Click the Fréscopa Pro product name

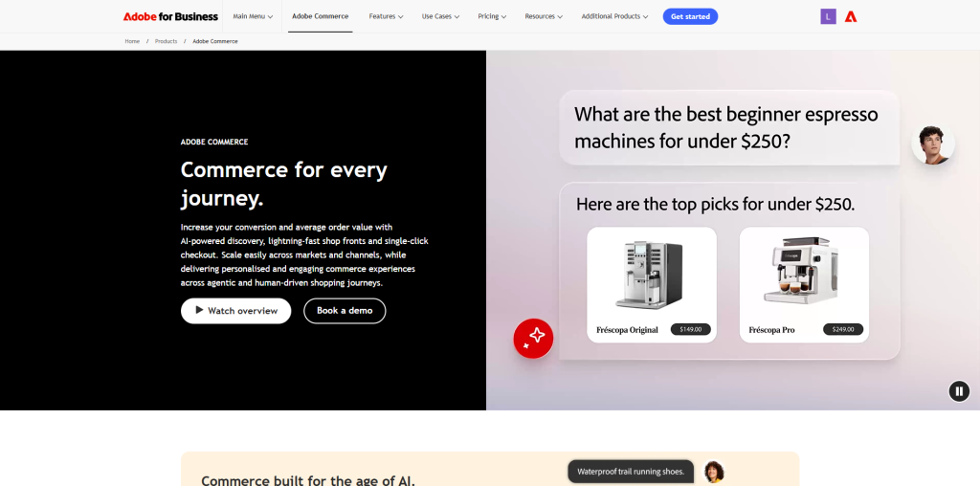[x=772, y=330]
